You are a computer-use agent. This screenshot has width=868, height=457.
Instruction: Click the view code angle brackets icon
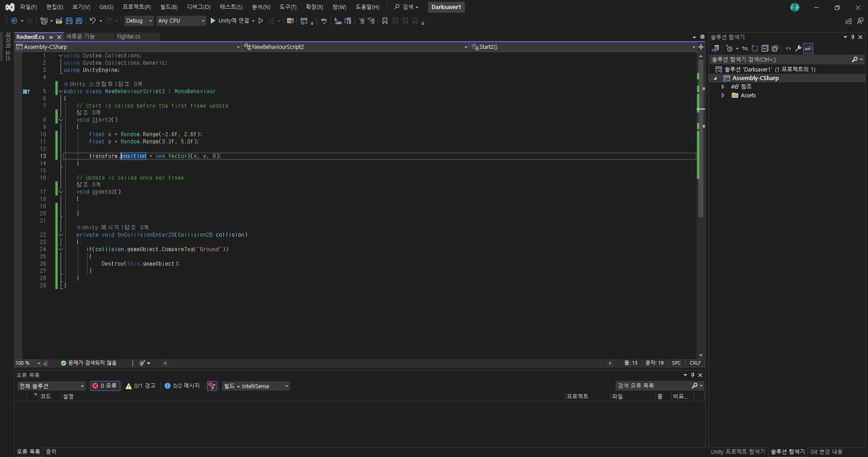788,48
